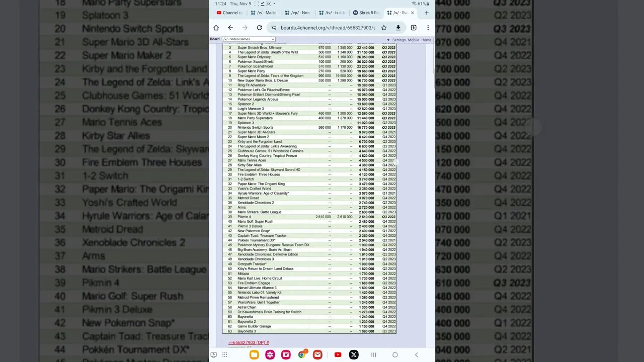644x362 pixels.
Task: Click 'Game Builder Garage' row text
Action: [x=254, y=326]
